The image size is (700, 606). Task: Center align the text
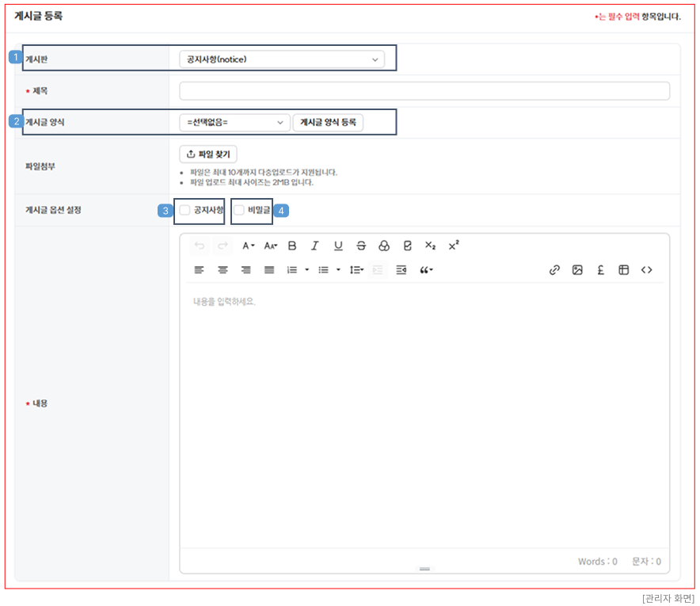(x=223, y=270)
